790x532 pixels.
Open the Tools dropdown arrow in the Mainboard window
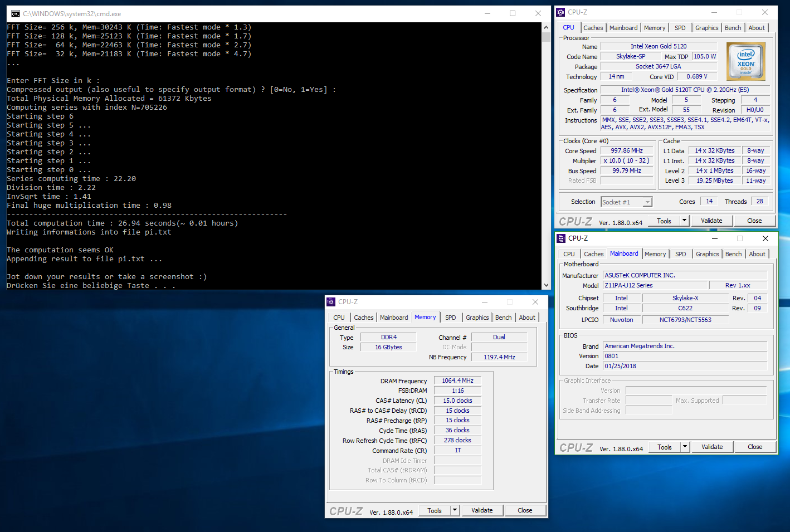pos(685,447)
